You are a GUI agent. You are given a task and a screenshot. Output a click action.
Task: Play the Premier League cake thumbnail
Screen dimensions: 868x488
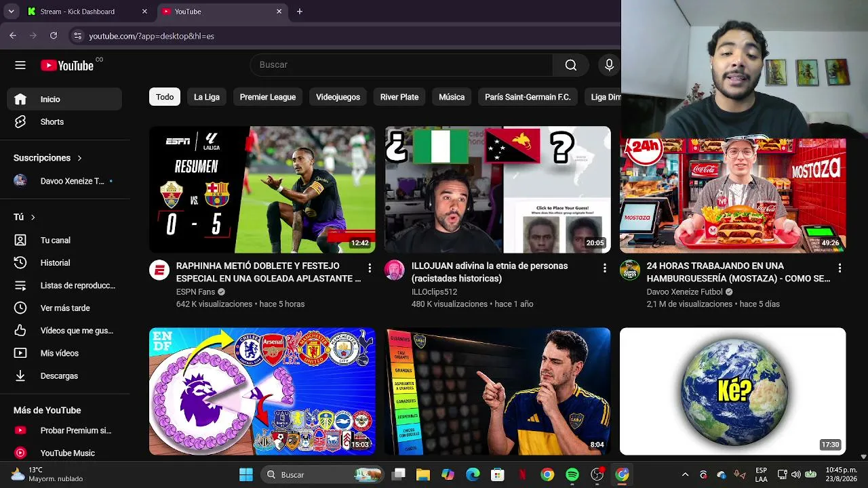coord(262,391)
